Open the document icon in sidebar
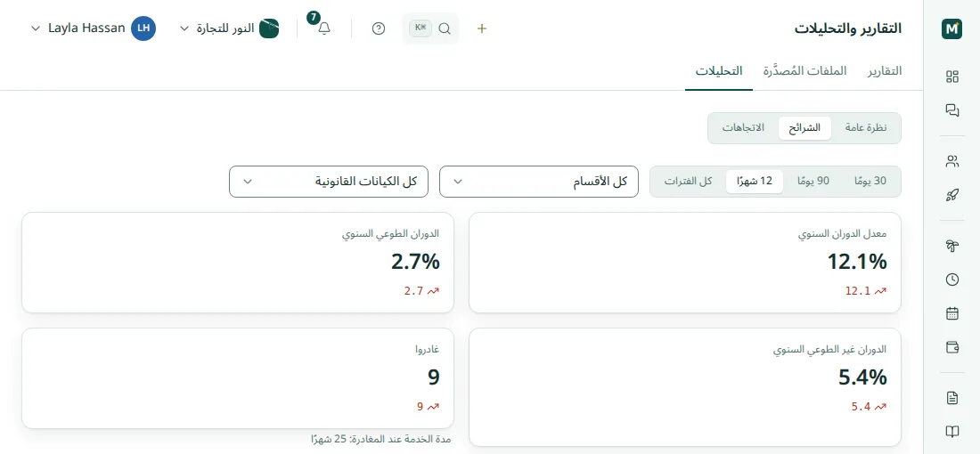This screenshot has width=980, height=454. point(951,398)
